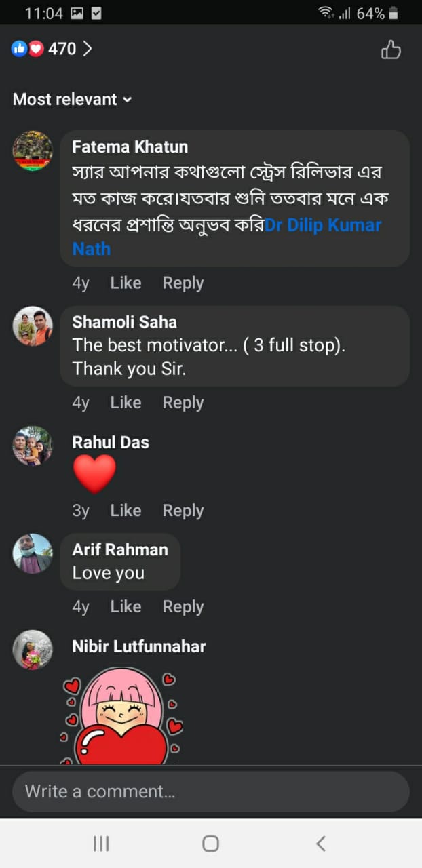The image size is (422, 868).
Task: Open Arif Rahman's profile name
Action: coord(119,549)
